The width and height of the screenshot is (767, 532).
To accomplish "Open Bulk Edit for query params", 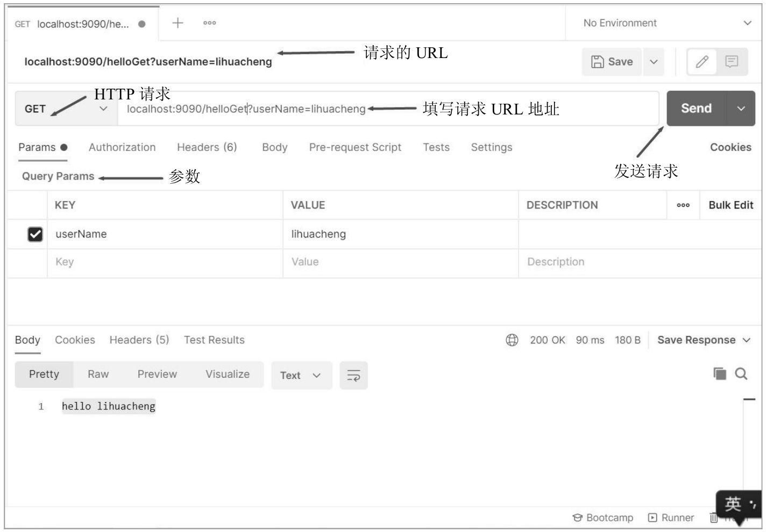I will point(730,205).
